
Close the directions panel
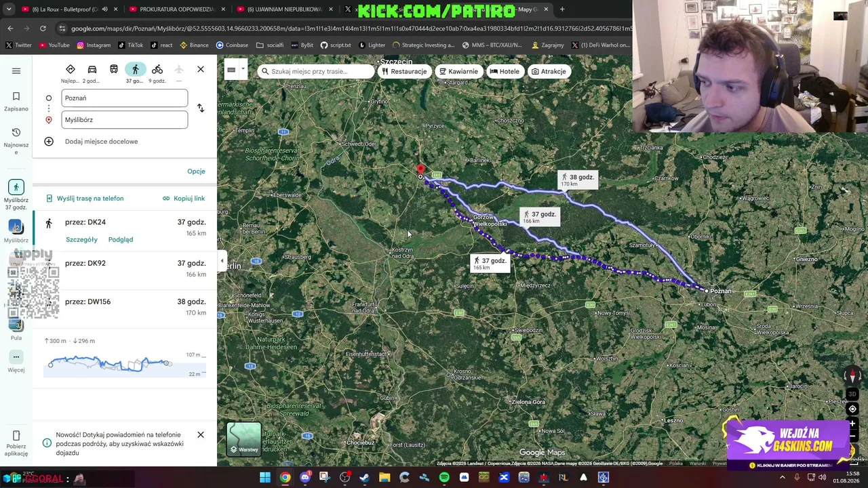[201, 70]
